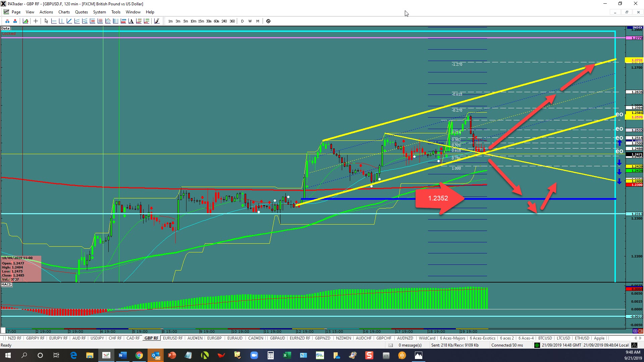Switch chart to 1m timeframe
The width and height of the screenshot is (644, 362).
point(170,21)
